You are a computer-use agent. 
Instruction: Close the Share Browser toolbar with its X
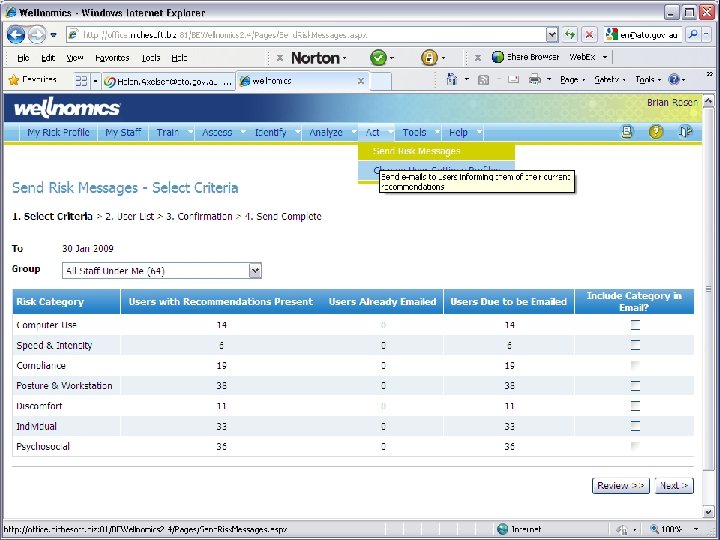(x=478, y=57)
